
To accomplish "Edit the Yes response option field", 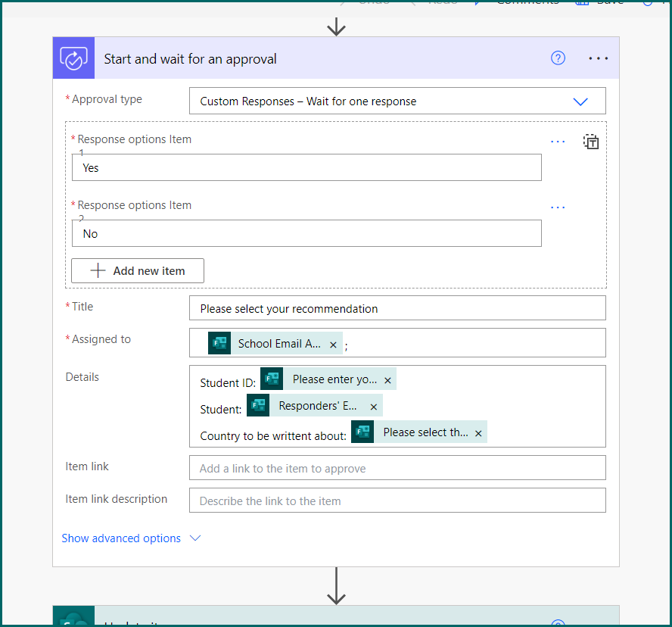I will [x=306, y=167].
